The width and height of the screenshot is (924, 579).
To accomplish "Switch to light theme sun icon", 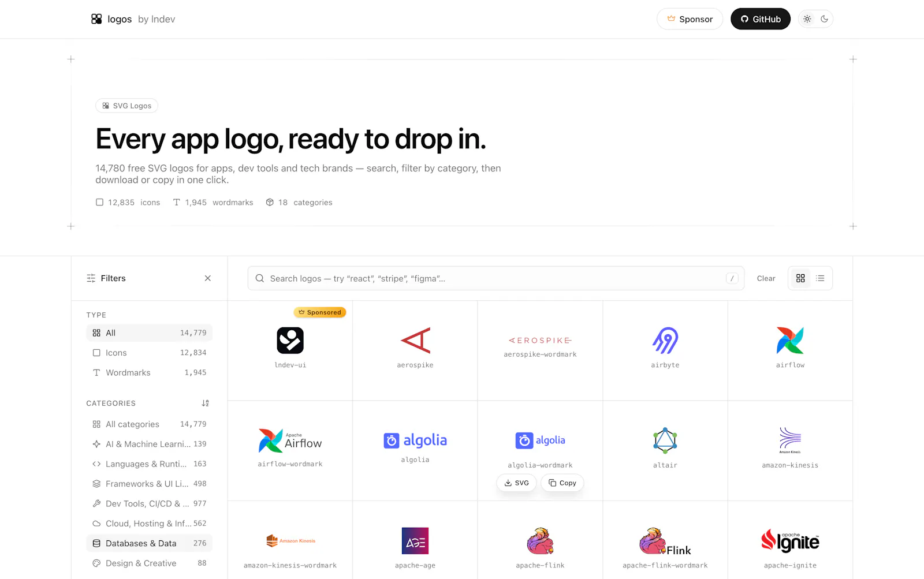I will click(x=807, y=19).
